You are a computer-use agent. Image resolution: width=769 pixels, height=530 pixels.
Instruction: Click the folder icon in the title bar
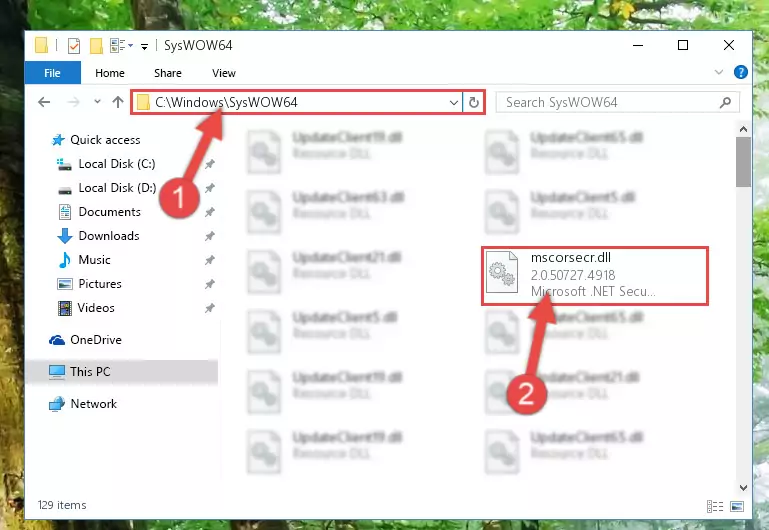(42, 45)
